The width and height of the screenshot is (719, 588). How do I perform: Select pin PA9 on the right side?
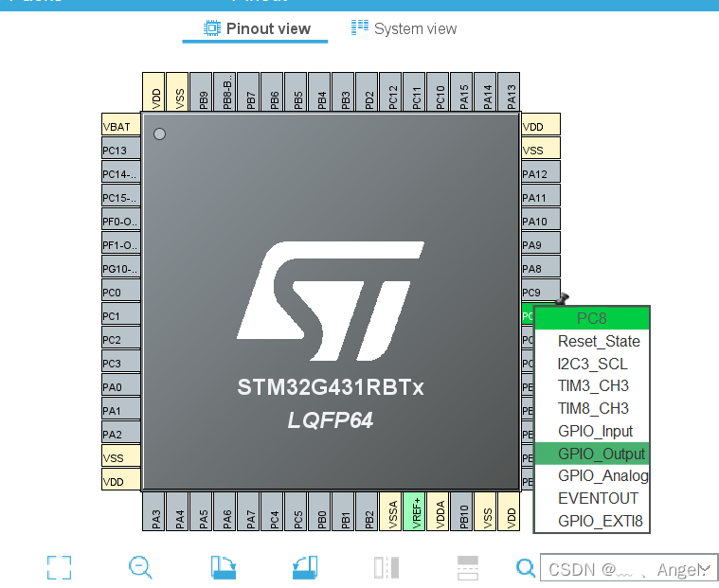click(541, 242)
